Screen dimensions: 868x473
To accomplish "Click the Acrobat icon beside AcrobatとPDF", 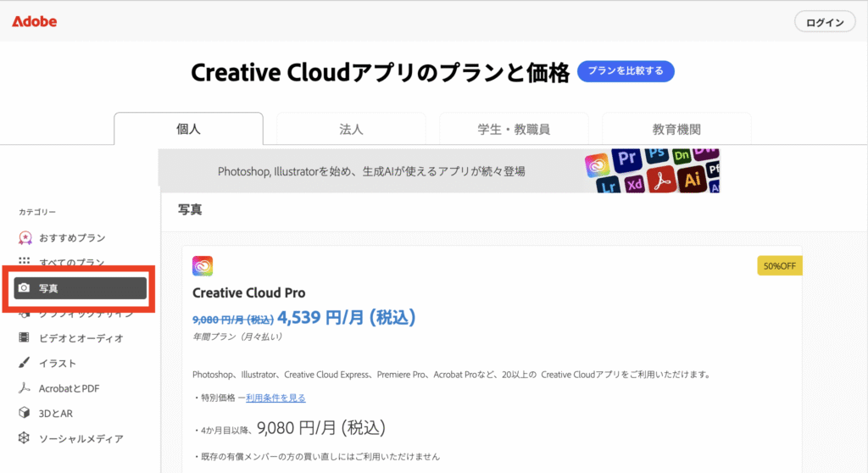I will (x=25, y=388).
